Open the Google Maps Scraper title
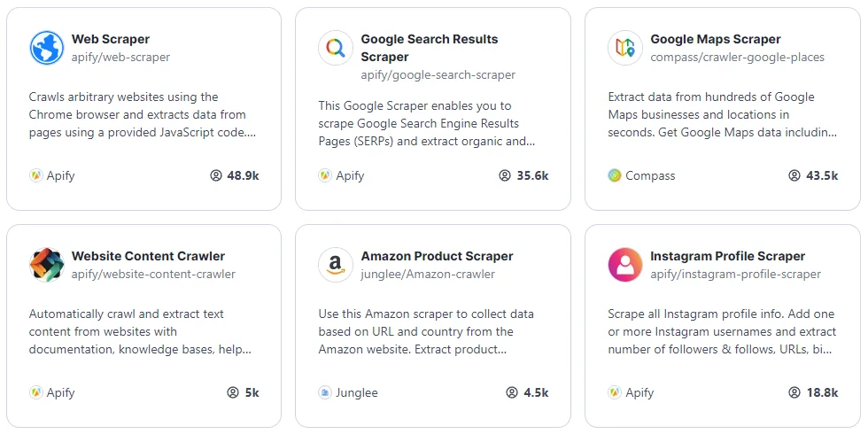This screenshot has height=434, width=868. [715, 39]
